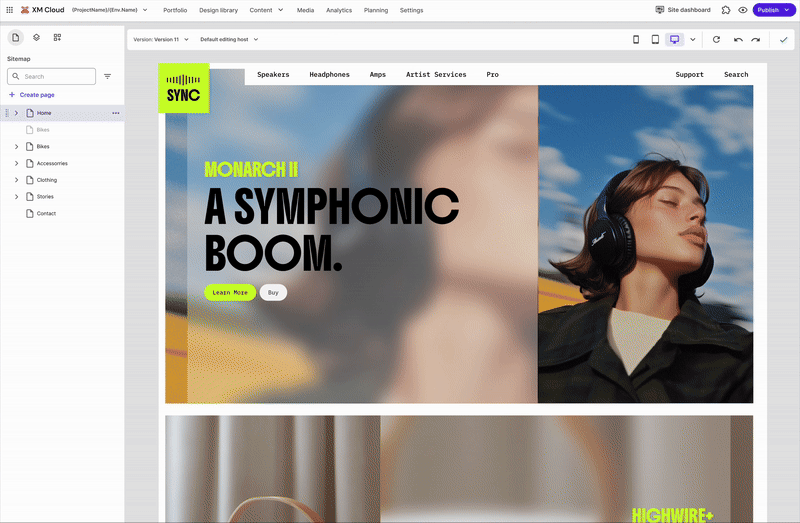Reload the editor canvas
800x523 pixels.
click(x=716, y=39)
